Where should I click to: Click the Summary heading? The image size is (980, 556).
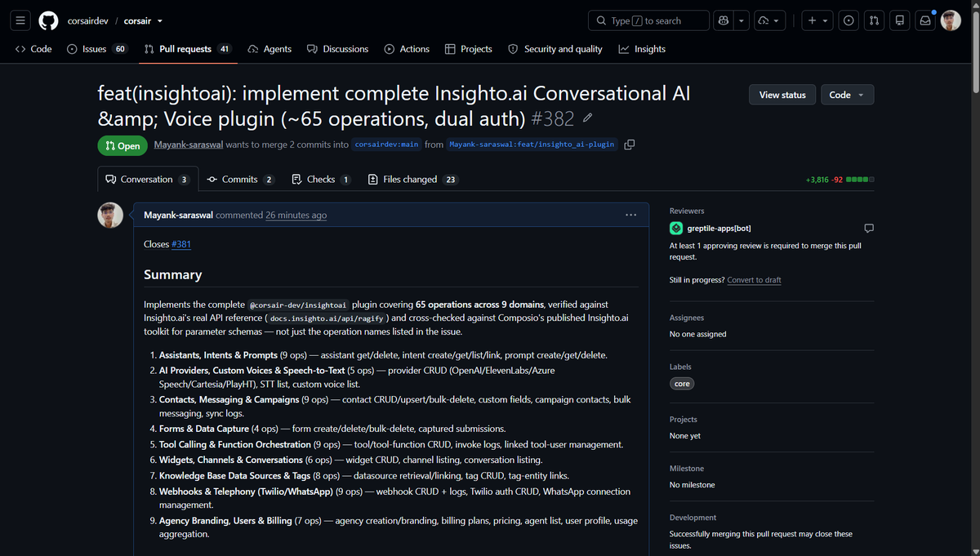click(172, 274)
